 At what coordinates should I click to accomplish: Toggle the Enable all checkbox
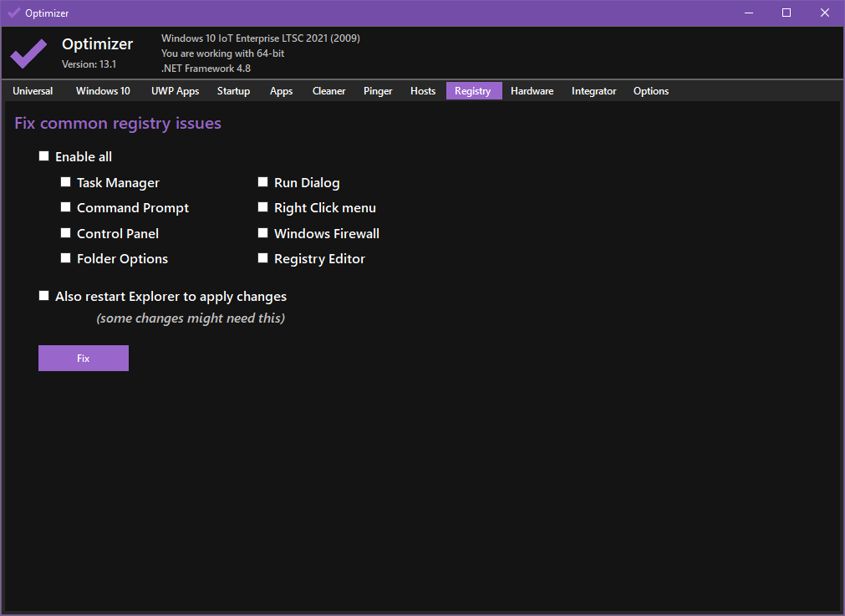pyautogui.click(x=44, y=156)
